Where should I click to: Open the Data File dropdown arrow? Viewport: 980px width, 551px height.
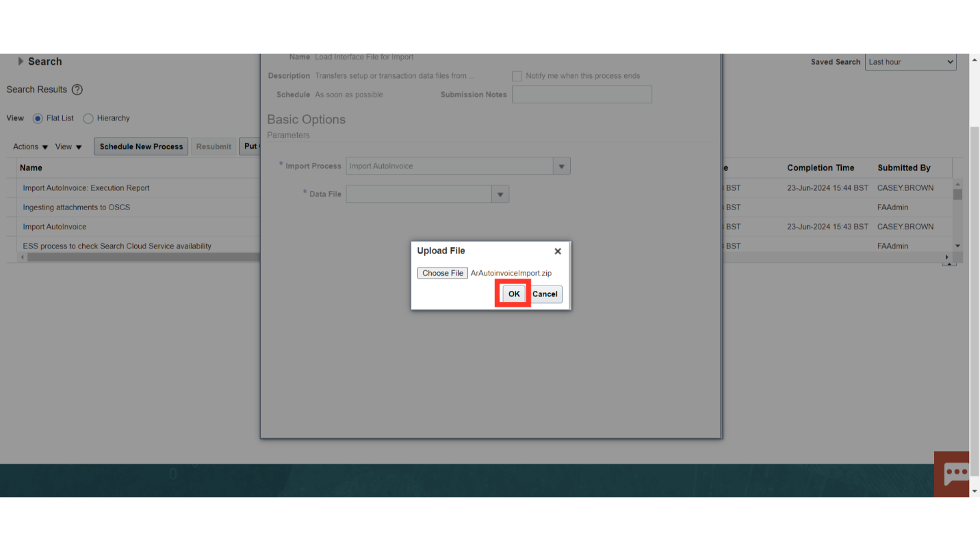click(500, 194)
